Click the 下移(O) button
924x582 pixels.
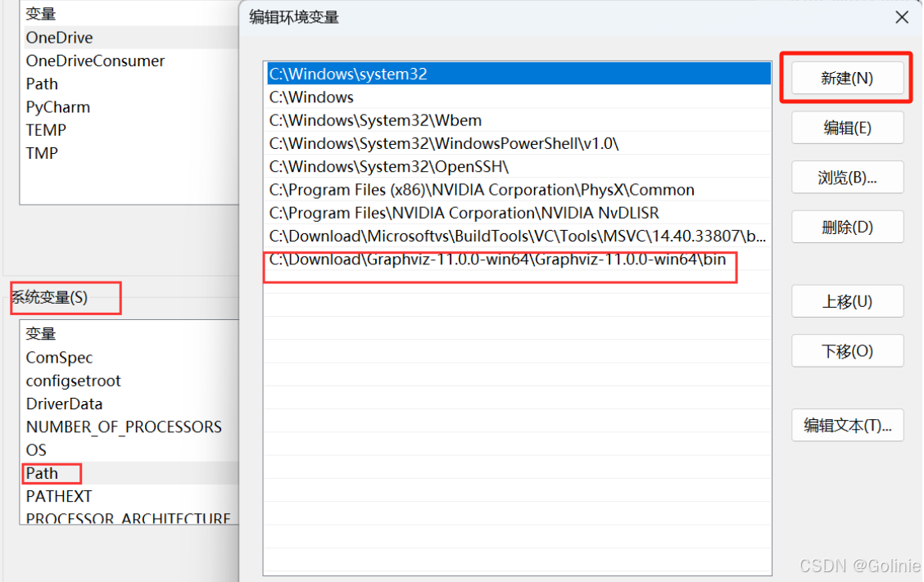click(x=847, y=350)
